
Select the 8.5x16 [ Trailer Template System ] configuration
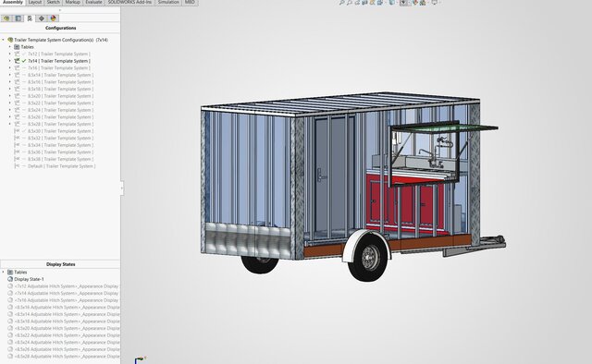(60, 82)
